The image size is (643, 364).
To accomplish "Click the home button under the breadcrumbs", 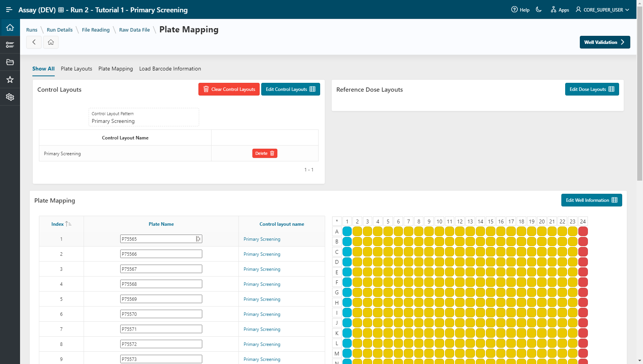I will point(51,42).
